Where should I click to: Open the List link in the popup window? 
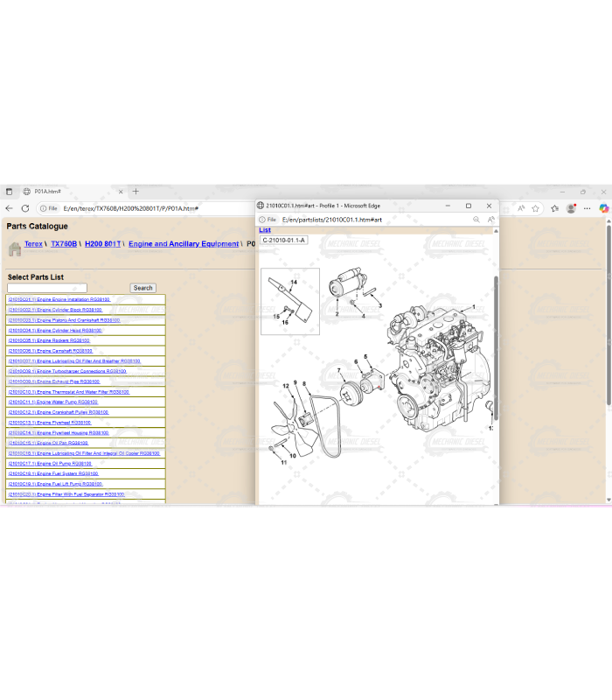[265, 230]
